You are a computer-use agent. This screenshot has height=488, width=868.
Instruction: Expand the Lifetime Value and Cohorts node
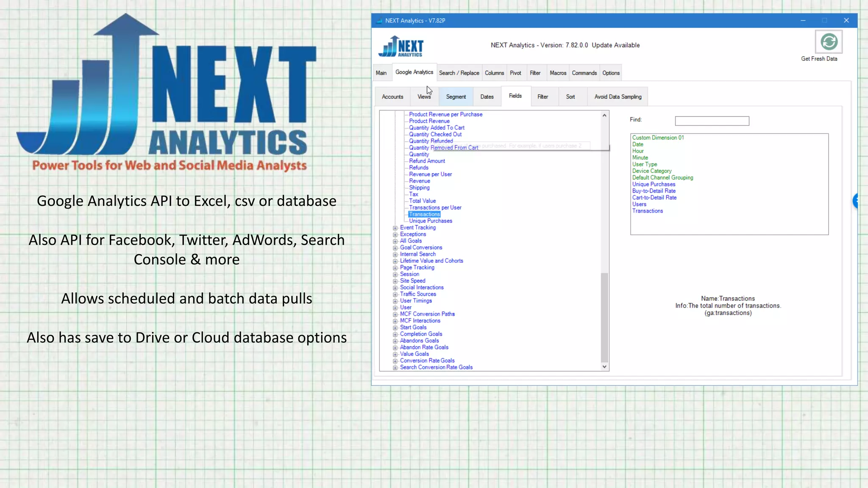click(395, 261)
